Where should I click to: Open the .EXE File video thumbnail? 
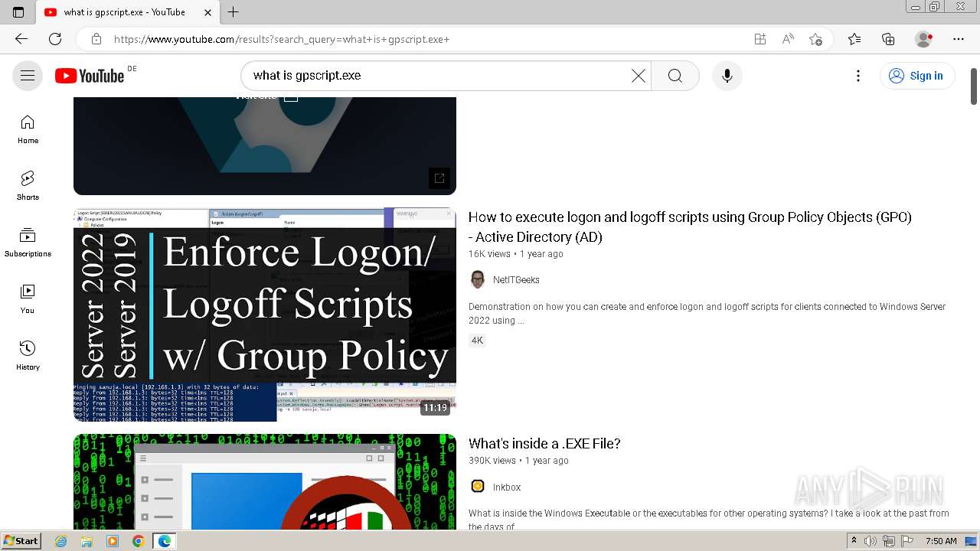coord(265,481)
